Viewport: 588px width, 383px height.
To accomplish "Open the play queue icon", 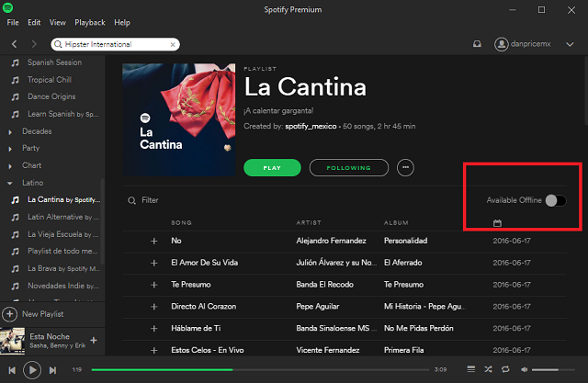I will point(471,369).
